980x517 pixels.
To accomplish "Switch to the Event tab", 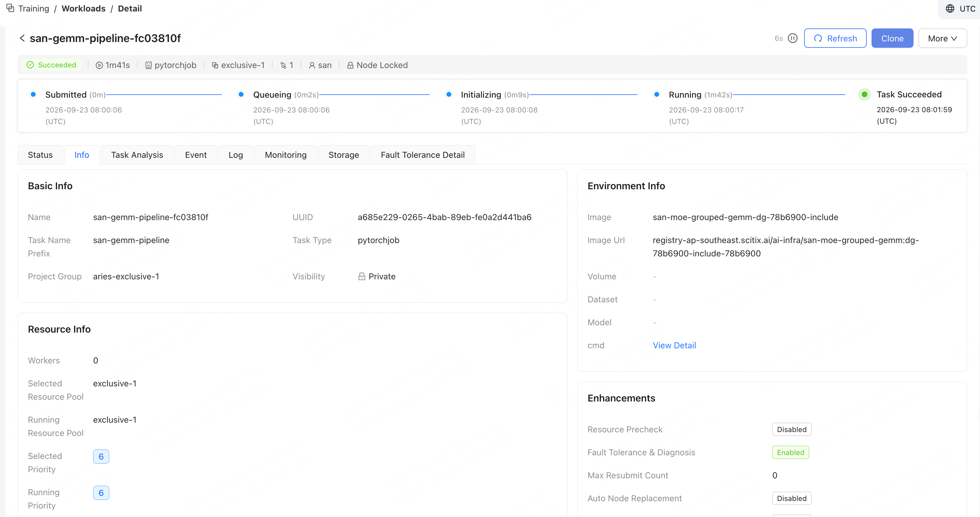I will coord(196,155).
